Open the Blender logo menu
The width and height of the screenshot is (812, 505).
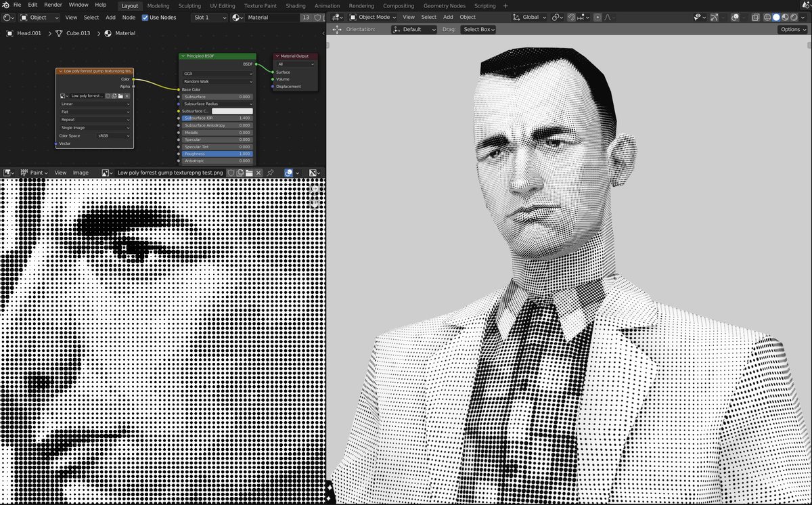click(x=5, y=5)
